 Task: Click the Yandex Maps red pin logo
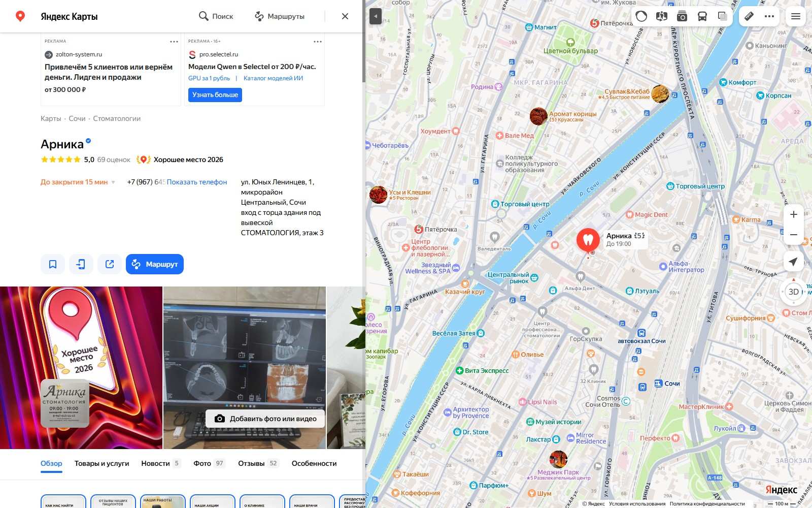20,16
